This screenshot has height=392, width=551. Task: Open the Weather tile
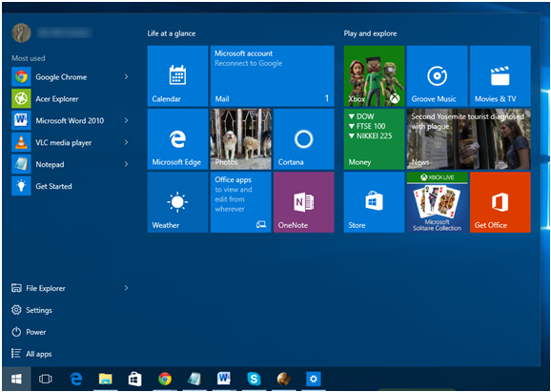[x=177, y=202]
